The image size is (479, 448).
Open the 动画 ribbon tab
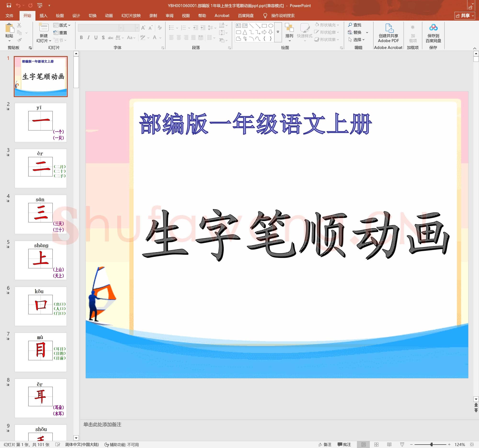(108, 15)
